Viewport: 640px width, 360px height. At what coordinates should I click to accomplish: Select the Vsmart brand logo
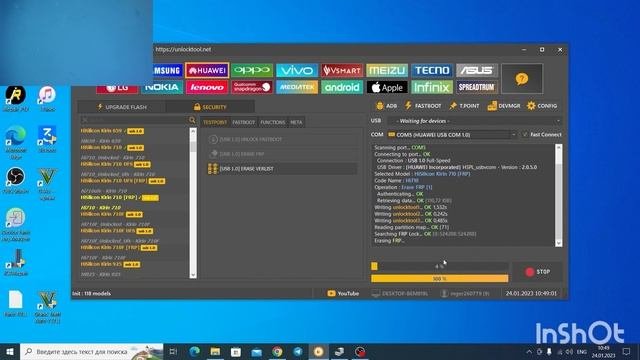(x=342, y=70)
